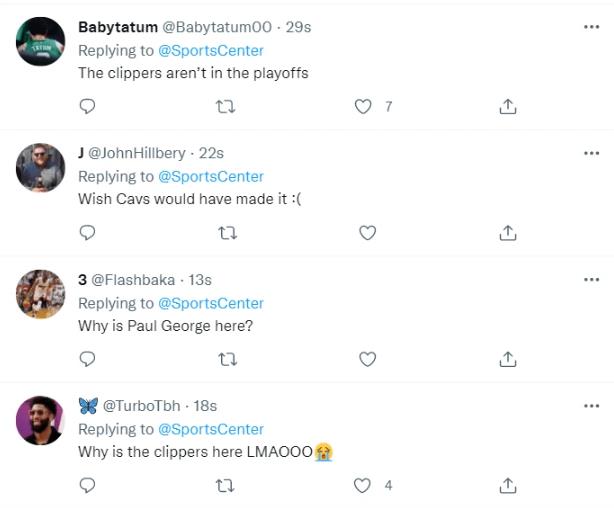Share JohnHillbery's tweet
This screenshot has height=508, width=614.
507,232
